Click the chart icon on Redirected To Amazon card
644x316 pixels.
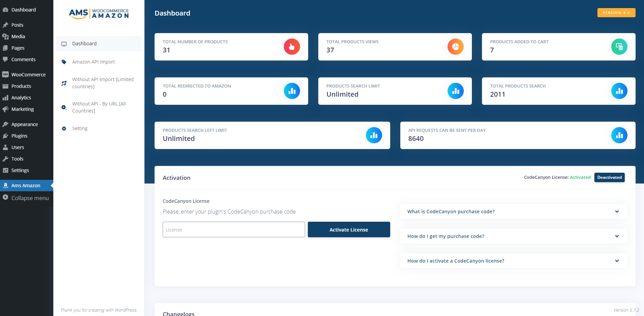[292, 91]
